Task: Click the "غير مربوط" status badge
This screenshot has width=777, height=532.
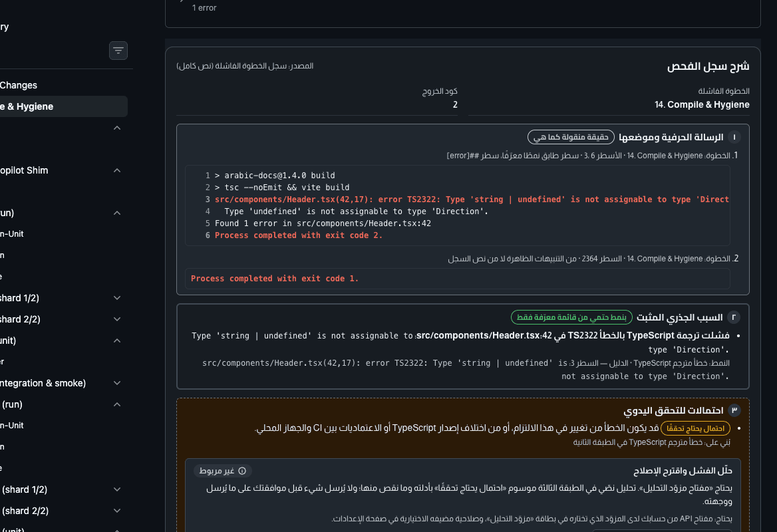Action: tap(222, 471)
